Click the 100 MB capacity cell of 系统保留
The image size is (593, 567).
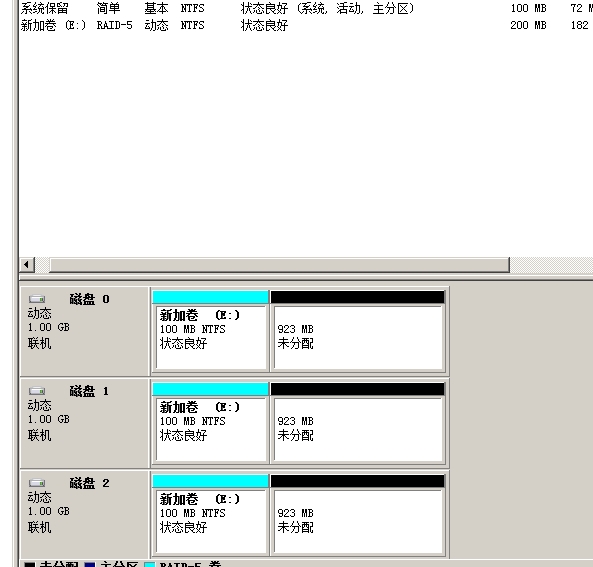(528, 8)
